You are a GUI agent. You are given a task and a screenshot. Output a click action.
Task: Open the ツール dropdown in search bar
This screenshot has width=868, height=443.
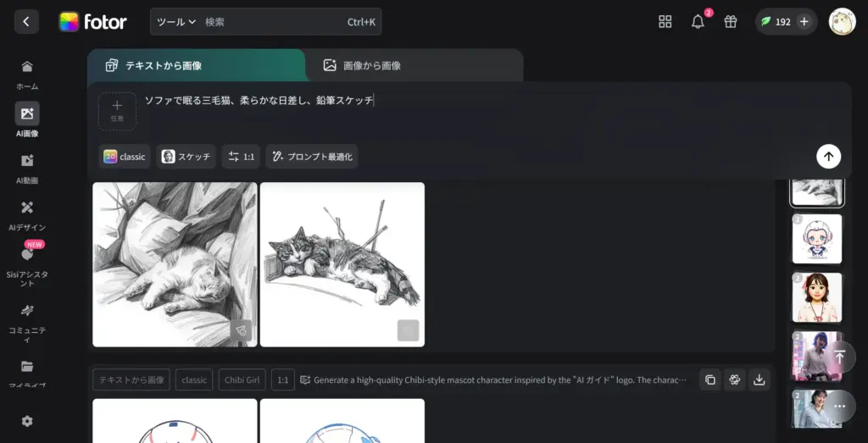pos(176,21)
